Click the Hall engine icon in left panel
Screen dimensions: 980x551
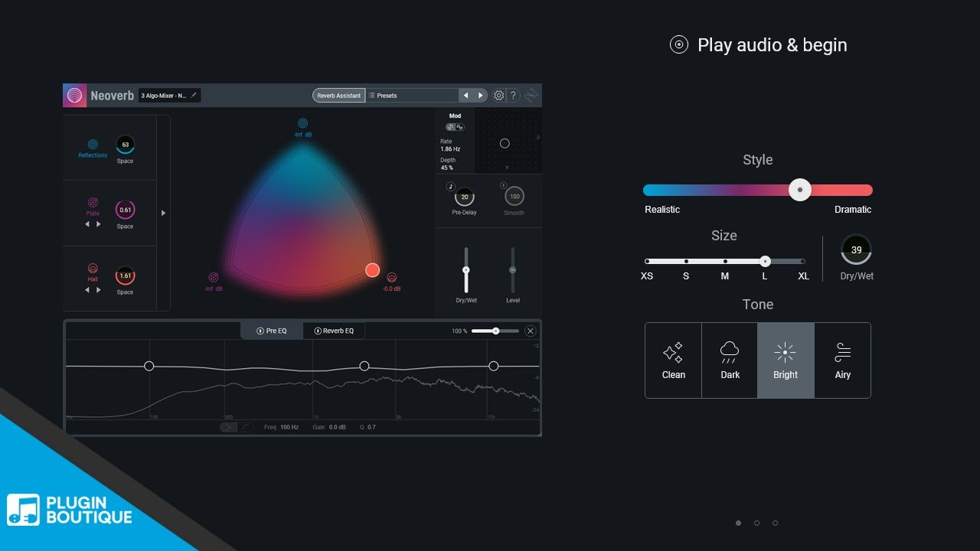[93, 269]
